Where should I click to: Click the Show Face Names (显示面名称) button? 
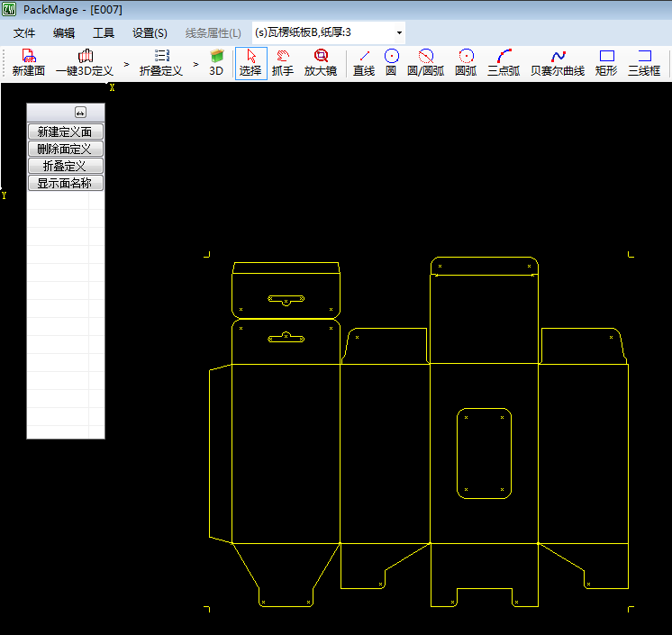point(66,183)
